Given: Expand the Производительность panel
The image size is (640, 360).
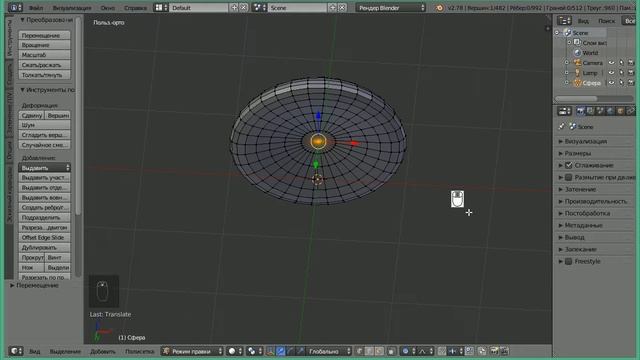Looking at the screenshot, I should [x=596, y=201].
